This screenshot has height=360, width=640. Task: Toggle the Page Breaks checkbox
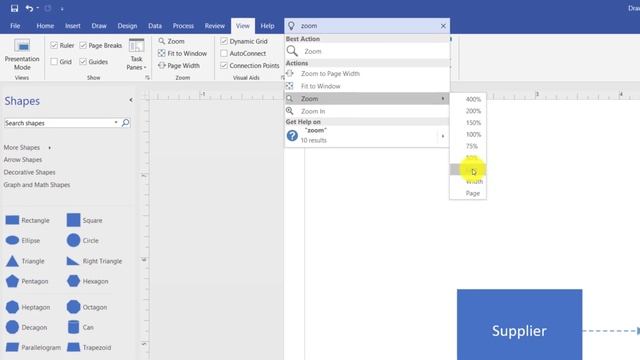pos(83,45)
